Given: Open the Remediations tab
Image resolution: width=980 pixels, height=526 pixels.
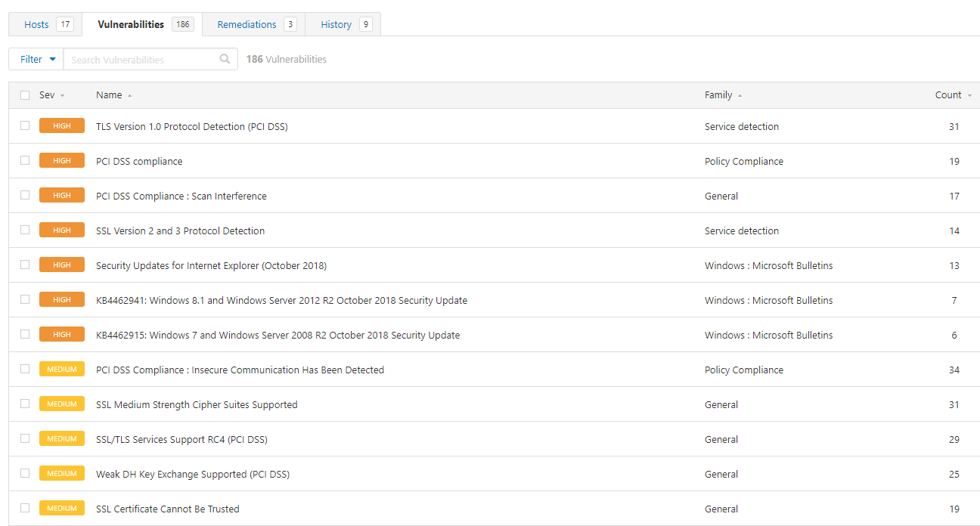Looking at the screenshot, I should pyautogui.click(x=247, y=24).
